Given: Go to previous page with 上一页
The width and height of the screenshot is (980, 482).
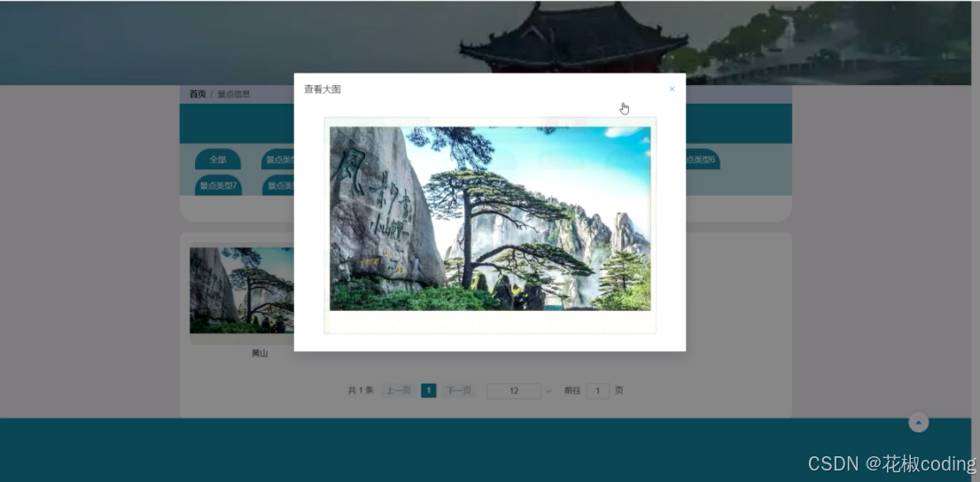Looking at the screenshot, I should pyautogui.click(x=398, y=391).
